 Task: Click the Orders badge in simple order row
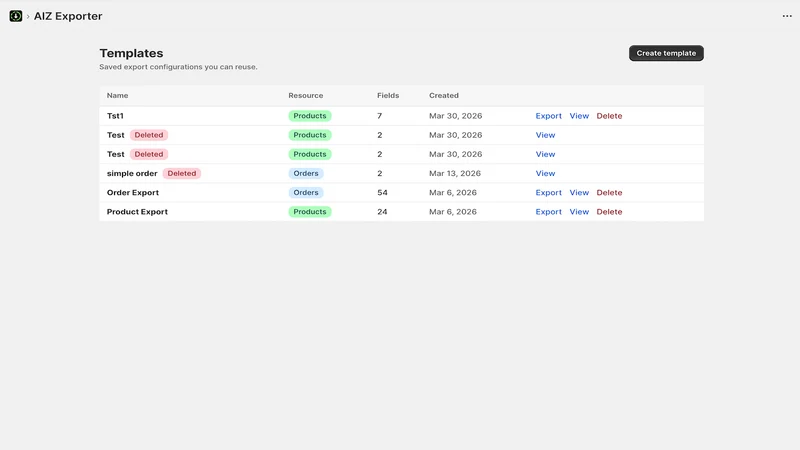point(306,173)
